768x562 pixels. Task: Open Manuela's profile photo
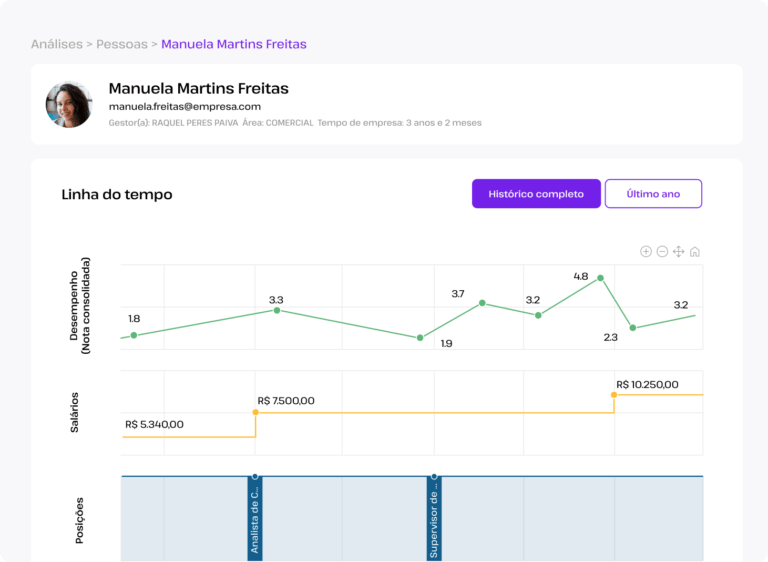[x=69, y=104]
